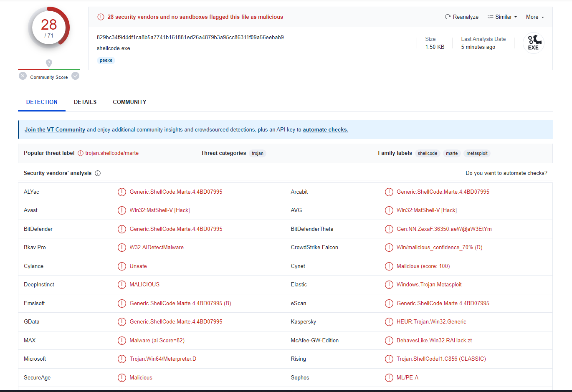Screen dimensions: 572x392
Task: Click the alert icon in the malicious banner
Action: [101, 17]
